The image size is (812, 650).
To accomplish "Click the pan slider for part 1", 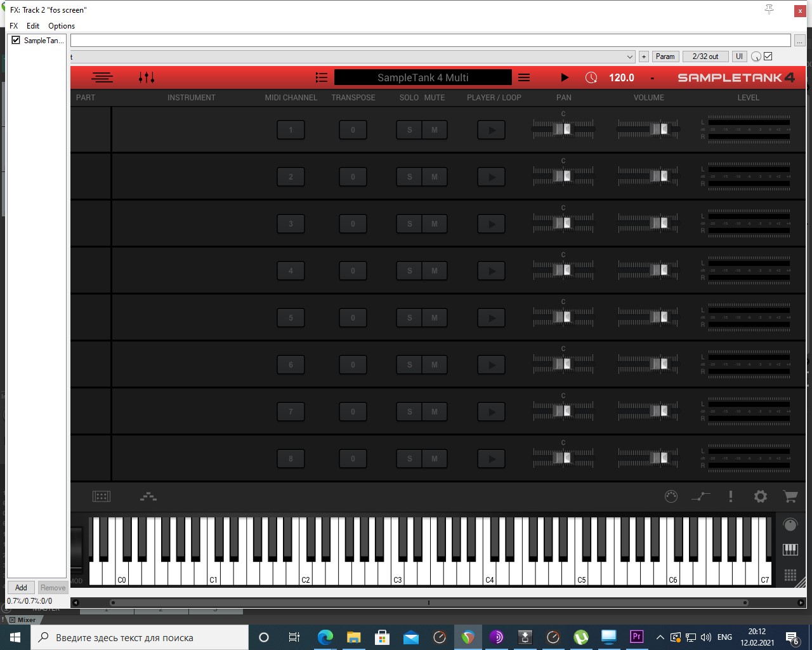I will tap(563, 129).
